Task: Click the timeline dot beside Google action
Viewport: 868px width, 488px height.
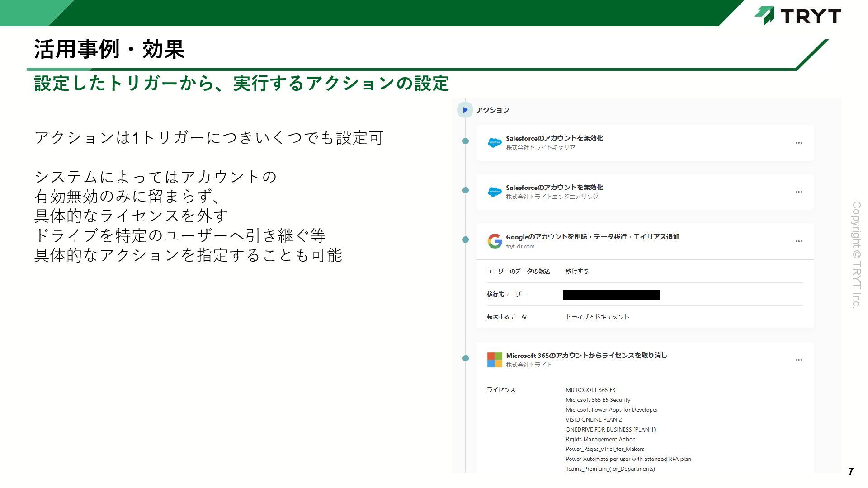Action: tap(466, 240)
